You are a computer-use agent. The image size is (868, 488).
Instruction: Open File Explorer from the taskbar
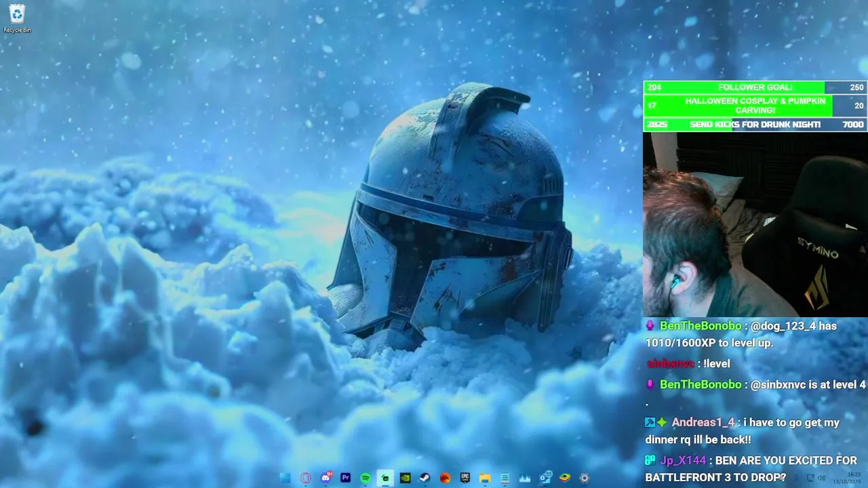click(x=485, y=478)
